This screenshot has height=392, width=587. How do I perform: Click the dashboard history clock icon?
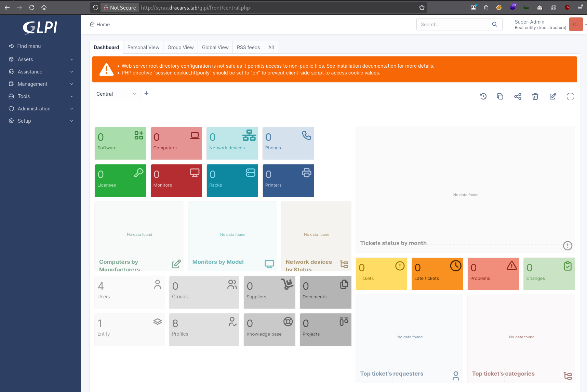[x=483, y=96]
